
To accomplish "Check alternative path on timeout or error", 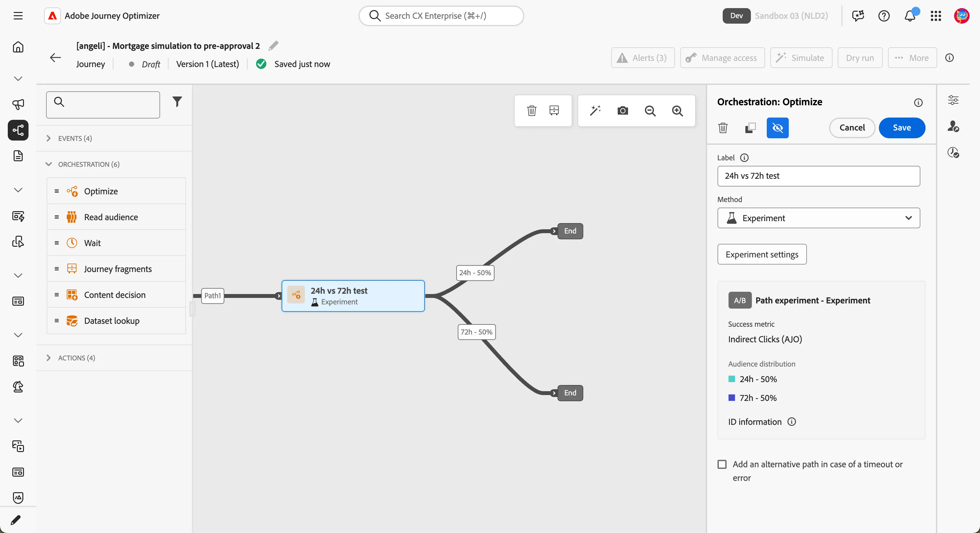I will click(x=722, y=464).
